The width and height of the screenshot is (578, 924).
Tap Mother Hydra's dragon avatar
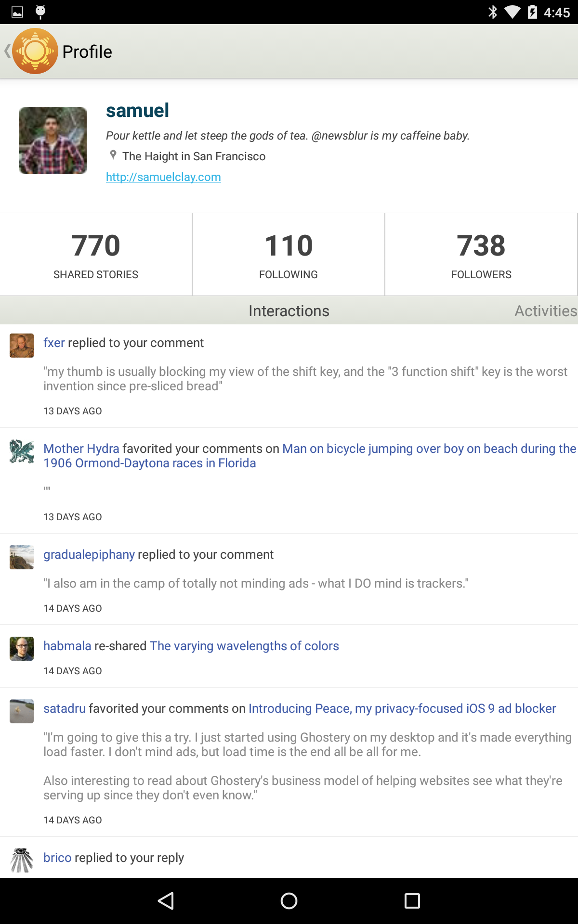point(22,451)
